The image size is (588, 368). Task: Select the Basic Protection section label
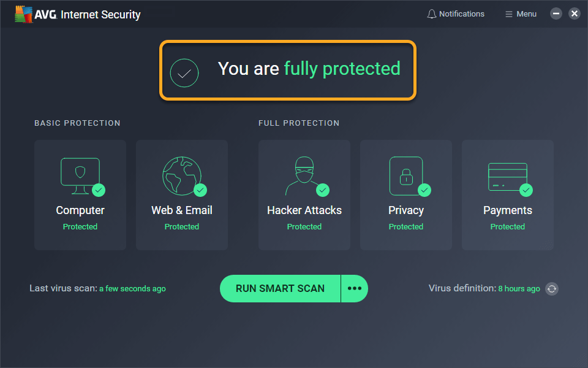(77, 123)
